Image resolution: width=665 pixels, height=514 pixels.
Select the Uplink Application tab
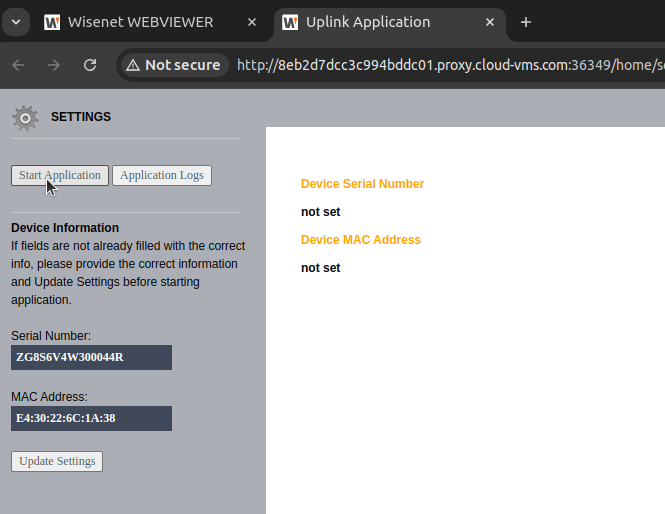tap(380, 22)
